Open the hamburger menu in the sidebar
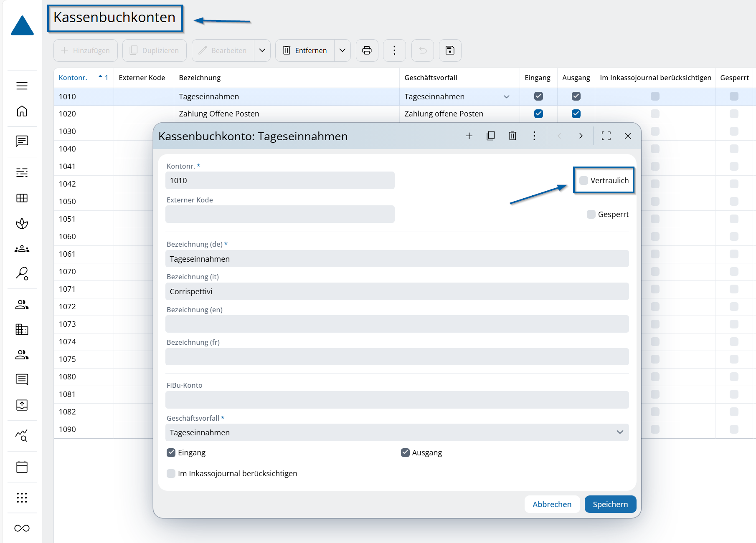Screen dimensions: 756x543 pos(22,86)
